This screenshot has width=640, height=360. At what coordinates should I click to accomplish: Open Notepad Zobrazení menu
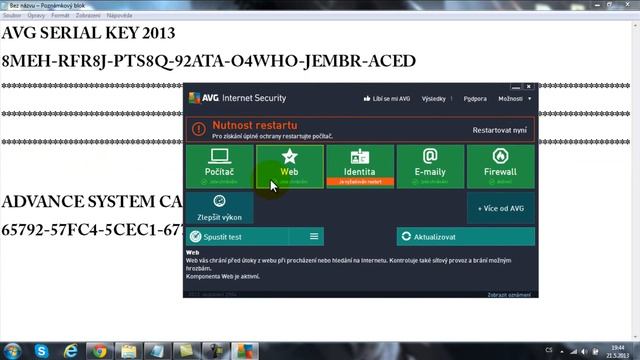pos(88,16)
